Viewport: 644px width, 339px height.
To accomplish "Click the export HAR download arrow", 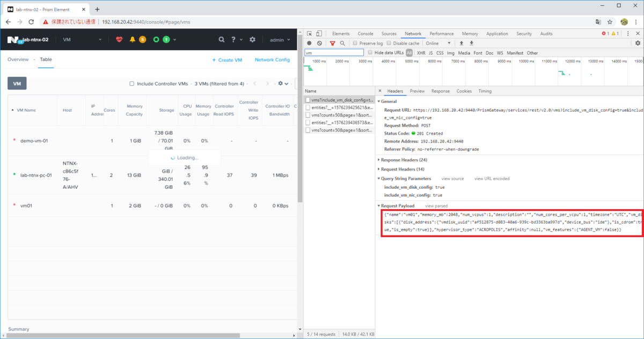I will click(x=472, y=43).
